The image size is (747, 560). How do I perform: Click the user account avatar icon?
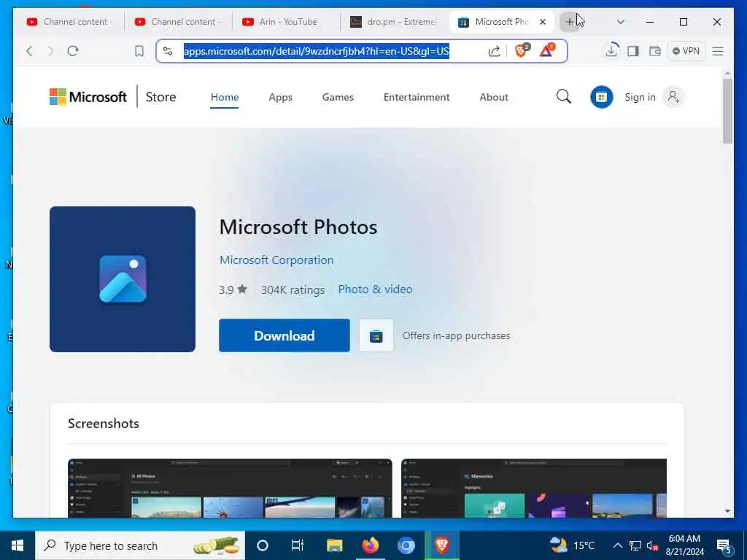click(673, 97)
